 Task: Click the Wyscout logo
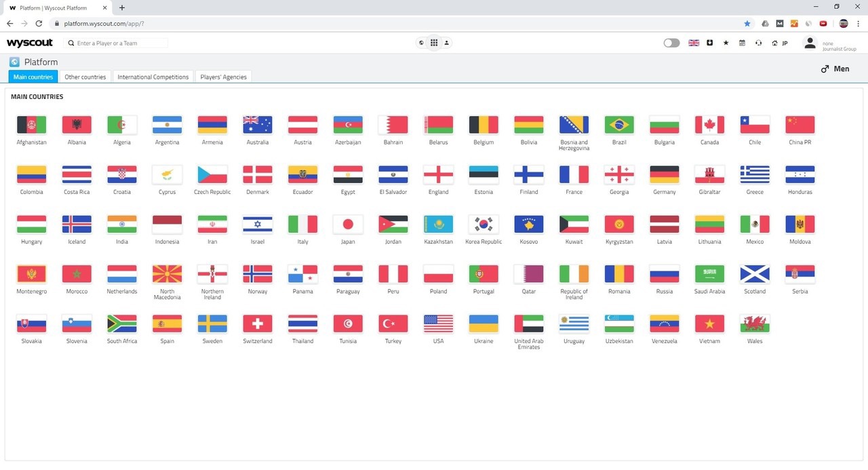click(31, 43)
